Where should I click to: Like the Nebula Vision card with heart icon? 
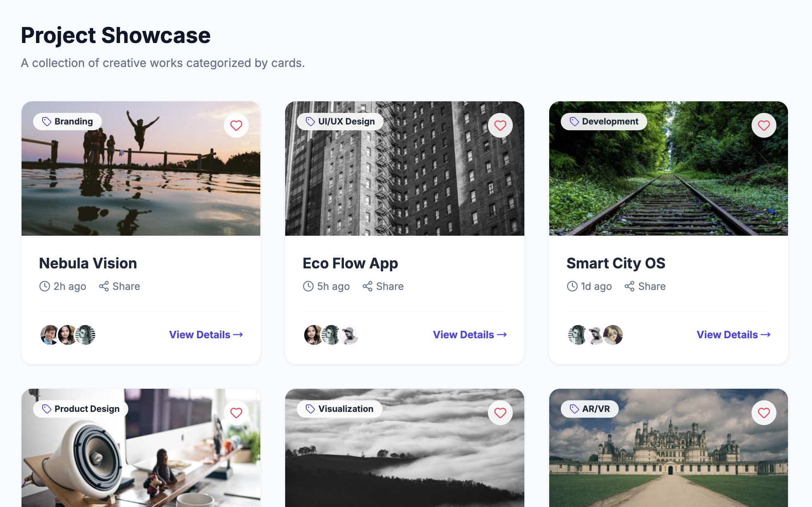coord(236,125)
